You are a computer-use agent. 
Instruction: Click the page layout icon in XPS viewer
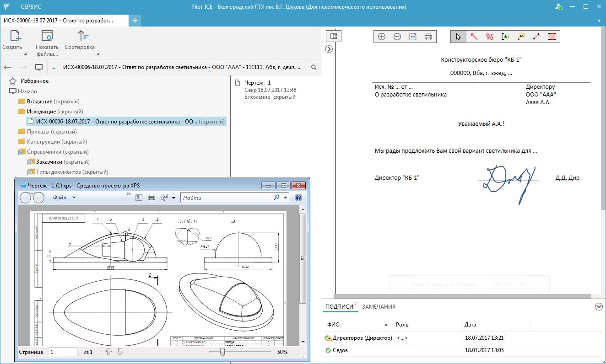[x=140, y=198]
